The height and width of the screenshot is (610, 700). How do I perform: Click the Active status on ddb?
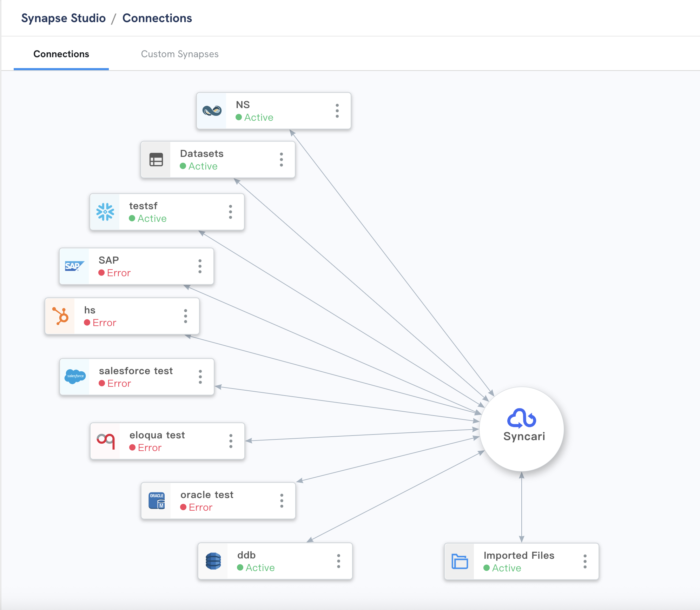[x=256, y=568]
